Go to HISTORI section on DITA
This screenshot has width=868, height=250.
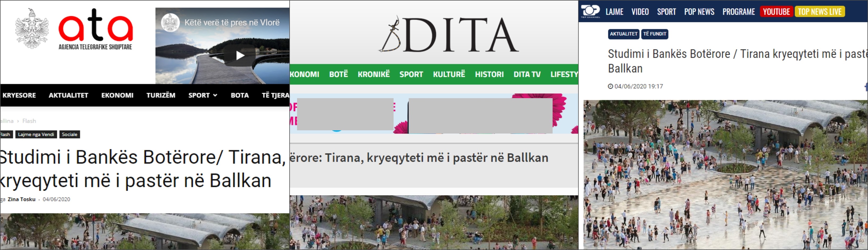[489, 74]
